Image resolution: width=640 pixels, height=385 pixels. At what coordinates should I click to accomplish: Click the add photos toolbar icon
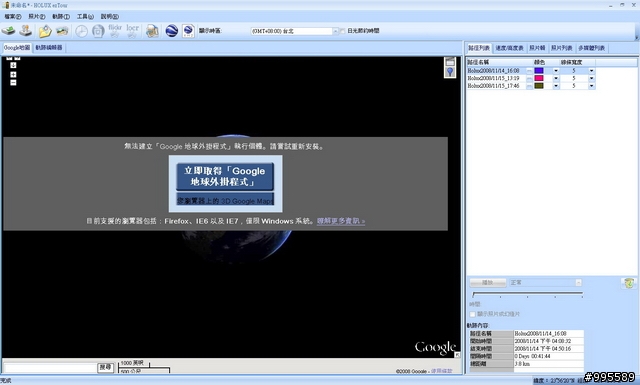(x=62, y=31)
